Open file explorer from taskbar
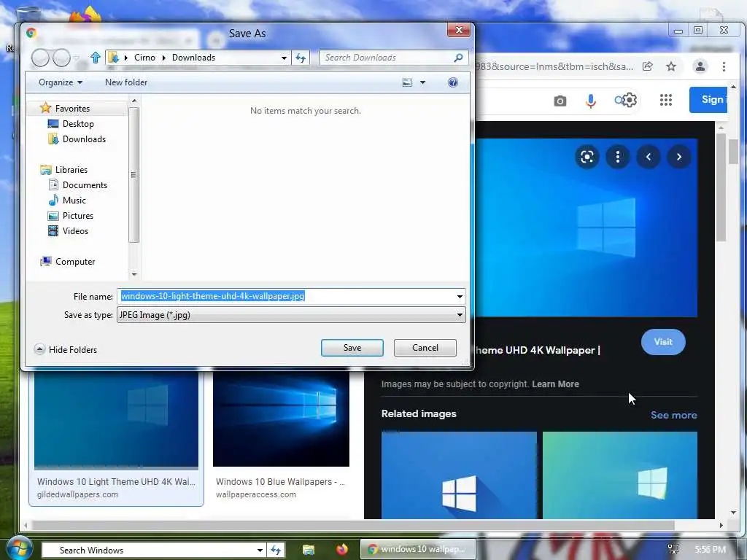This screenshot has height=560, width=747. coord(309,550)
